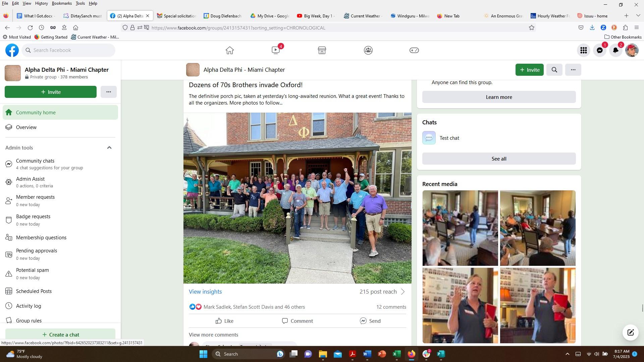Open the Watch video icon
Screen dimensions: 644x362
click(x=276, y=50)
